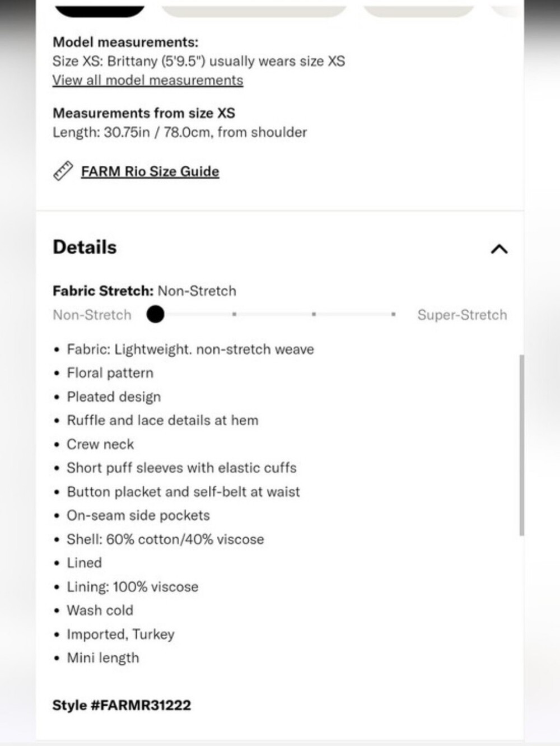Open the FARM Rio Size Guide link
The image size is (560, 746).
(150, 171)
